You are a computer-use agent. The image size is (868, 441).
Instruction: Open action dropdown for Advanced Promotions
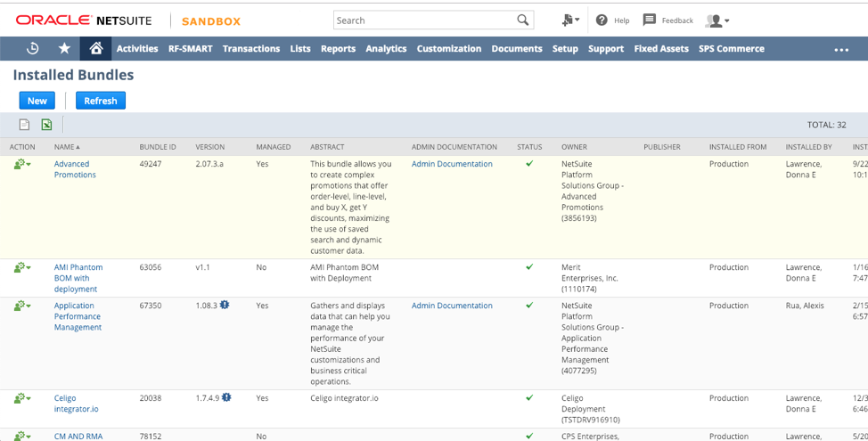click(22, 164)
